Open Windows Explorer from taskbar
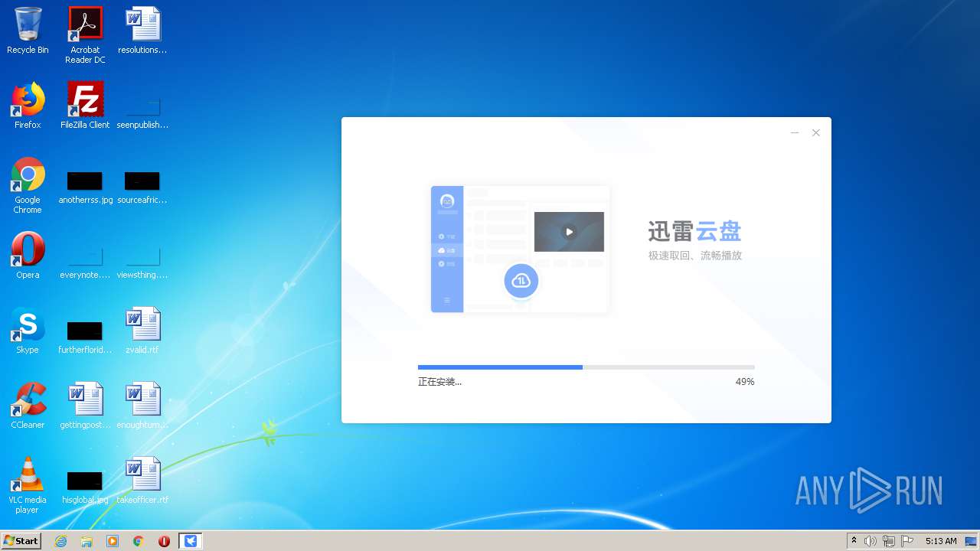980x551 pixels. tap(87, 541)
